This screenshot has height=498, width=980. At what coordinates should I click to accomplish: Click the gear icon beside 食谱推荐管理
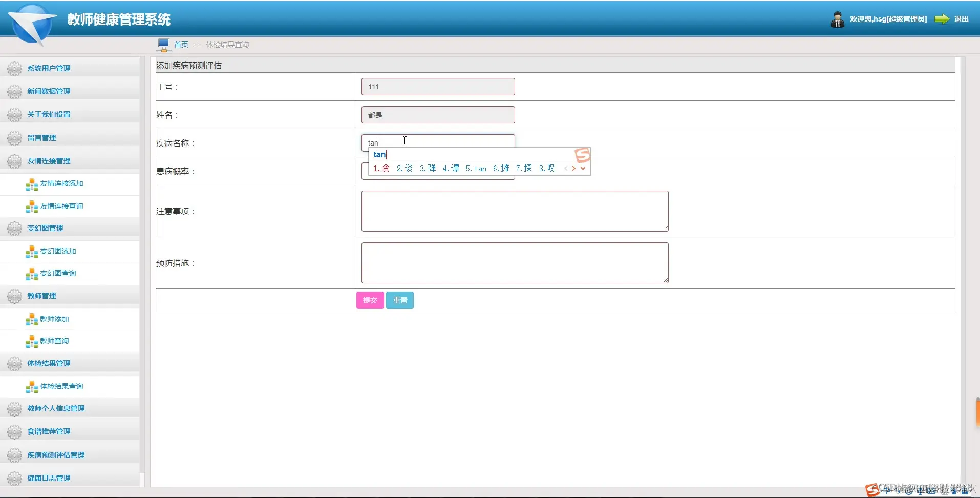14,431
